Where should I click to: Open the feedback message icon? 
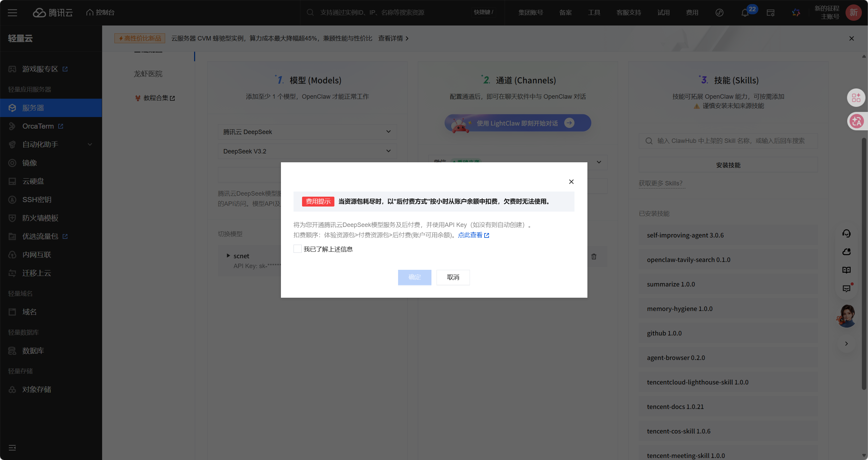(x=846, y=289)
